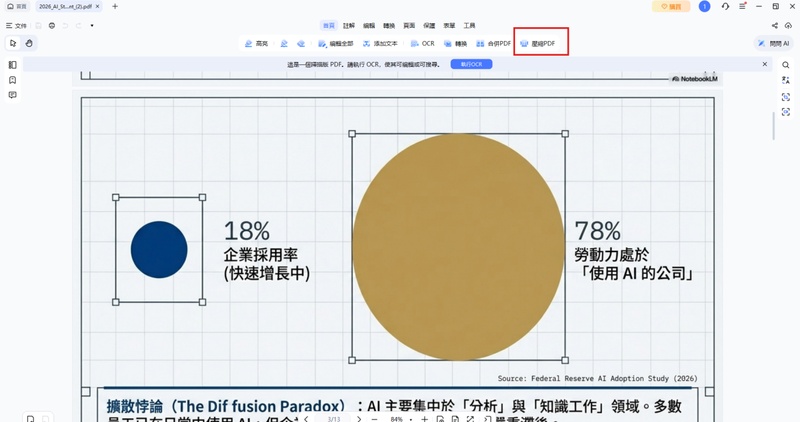
Task: Switch to the 轉換 convert tab
Action: pos(389,26)
